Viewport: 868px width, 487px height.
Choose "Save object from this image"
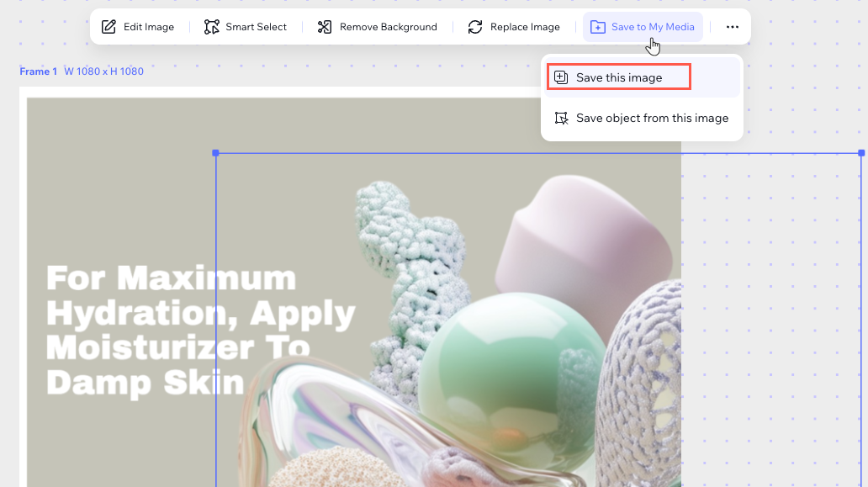(x=652, y=118)
